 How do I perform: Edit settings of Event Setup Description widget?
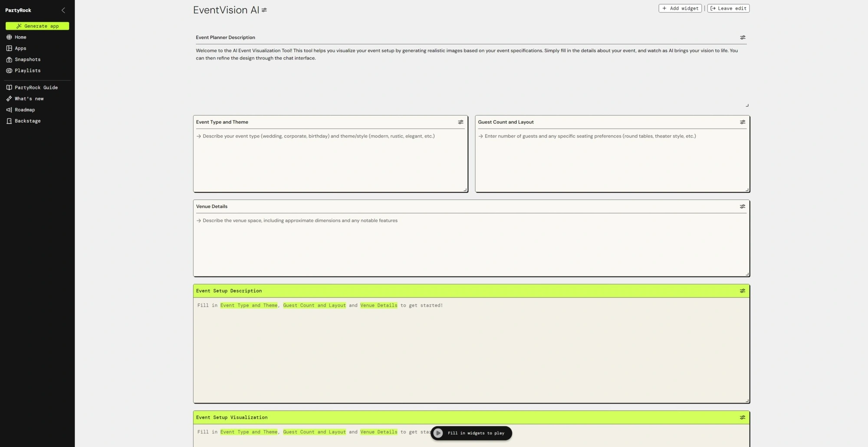click(x=743, y=291)
